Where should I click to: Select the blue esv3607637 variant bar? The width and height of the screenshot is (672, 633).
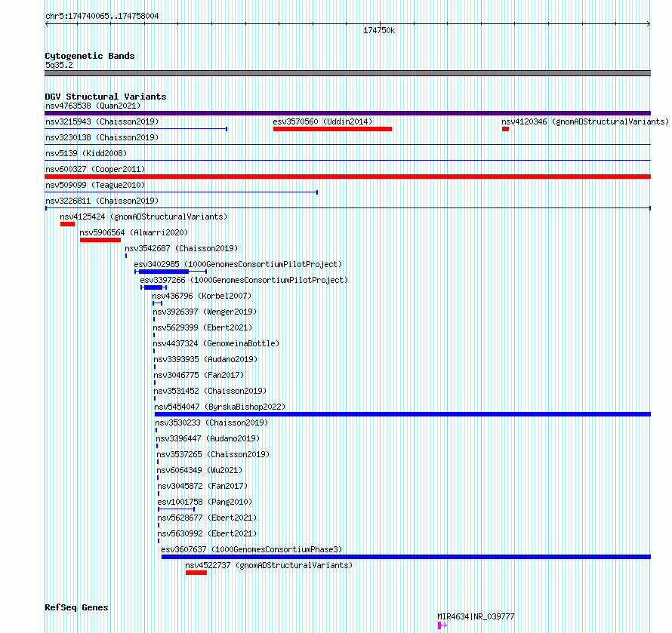coord(406,557)
